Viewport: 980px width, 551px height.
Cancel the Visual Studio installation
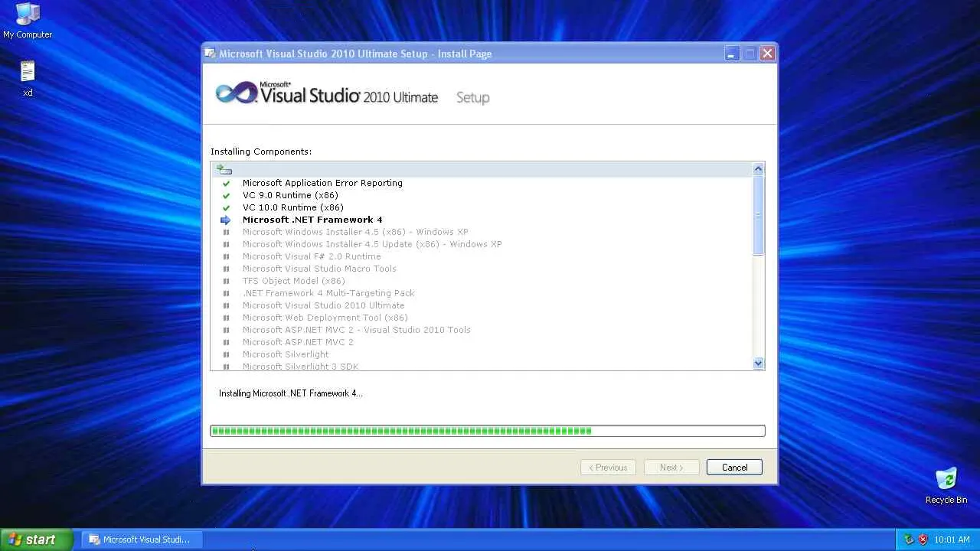[x=734, y=468]
